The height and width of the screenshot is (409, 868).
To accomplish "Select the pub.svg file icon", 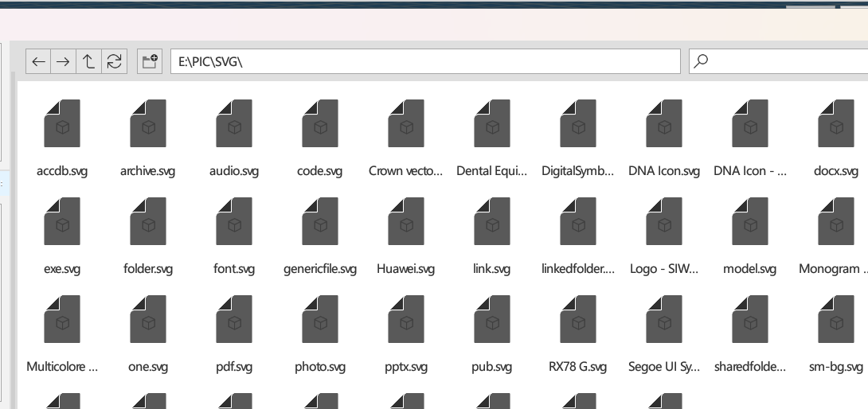I will point(492,319).
